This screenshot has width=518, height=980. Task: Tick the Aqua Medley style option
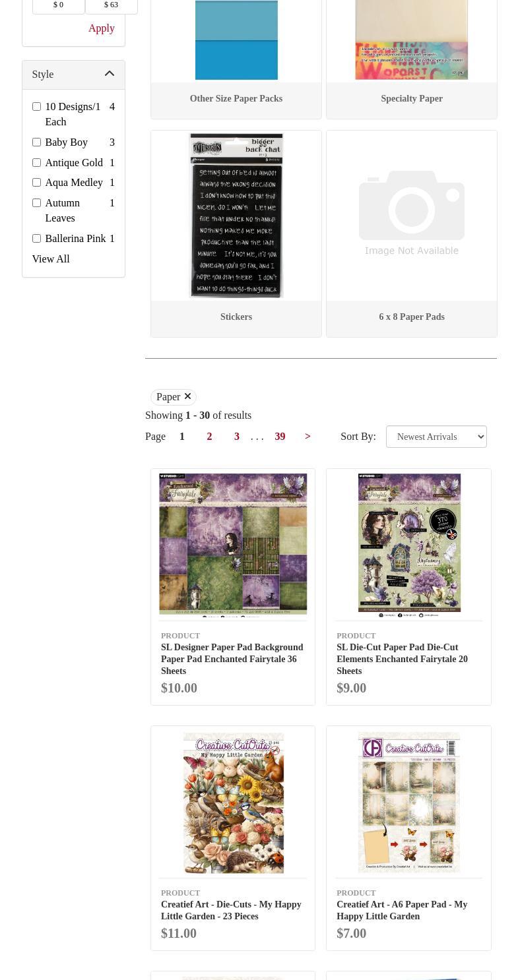36,182
